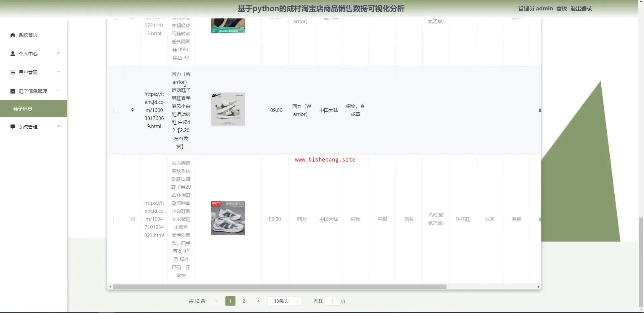Select page 1 button
This screenshot has width=644, height=313.
(230, 301)
